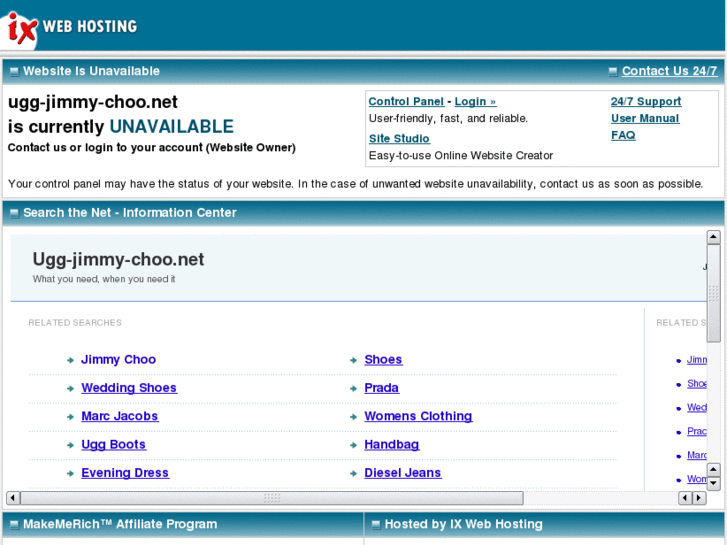Click the Login » link
Viewport: 727px width, 545px height.
click(475, 102)
